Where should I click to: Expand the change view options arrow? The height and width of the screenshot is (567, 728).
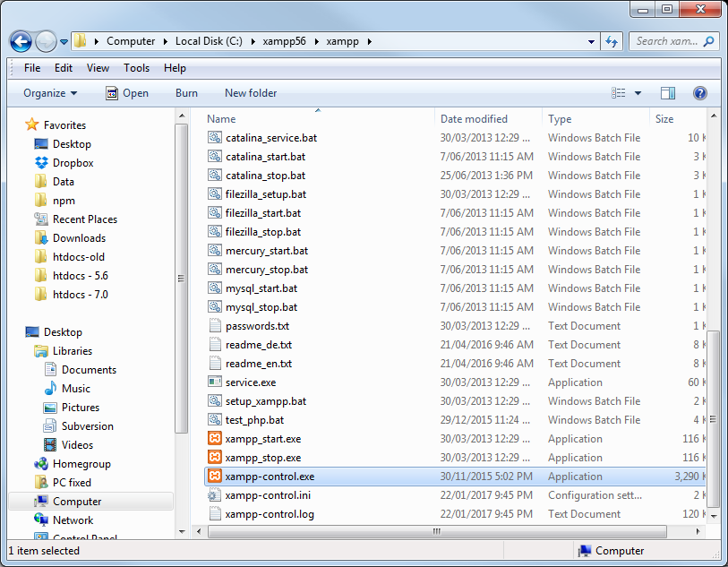tap(638, 93)
